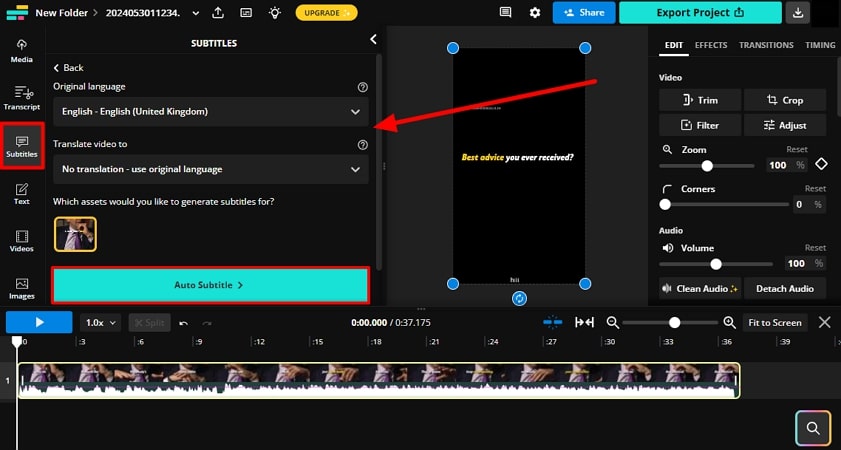Open the Videos sidebar panel
The image size is (841, 450).
(21, 241)
